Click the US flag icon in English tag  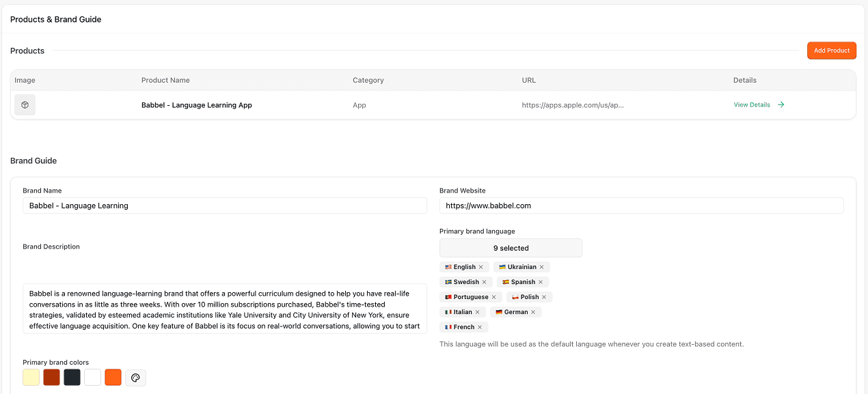448,267
